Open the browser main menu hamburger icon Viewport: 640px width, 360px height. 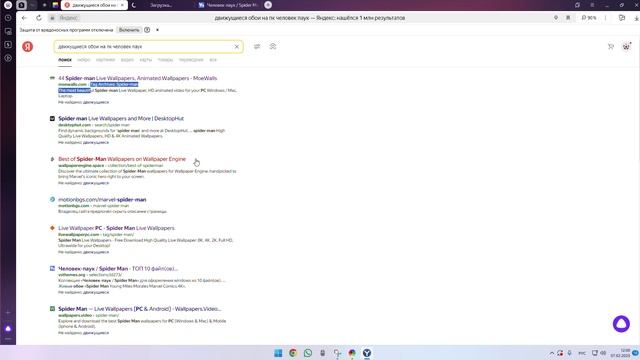pyautogui.click(x=592, y=5)
